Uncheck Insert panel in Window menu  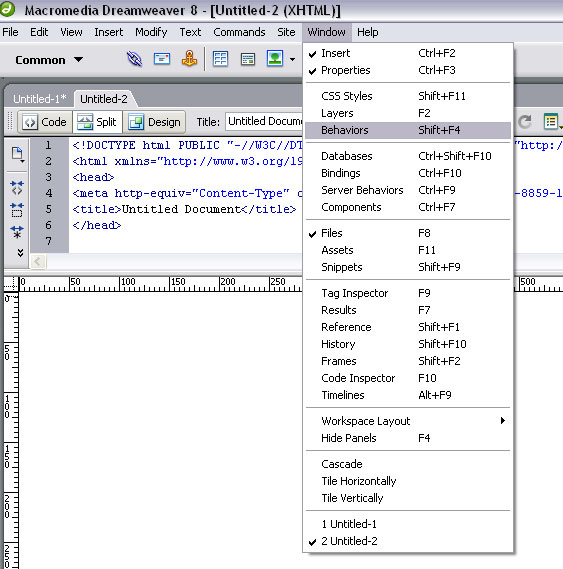[408, 53]
